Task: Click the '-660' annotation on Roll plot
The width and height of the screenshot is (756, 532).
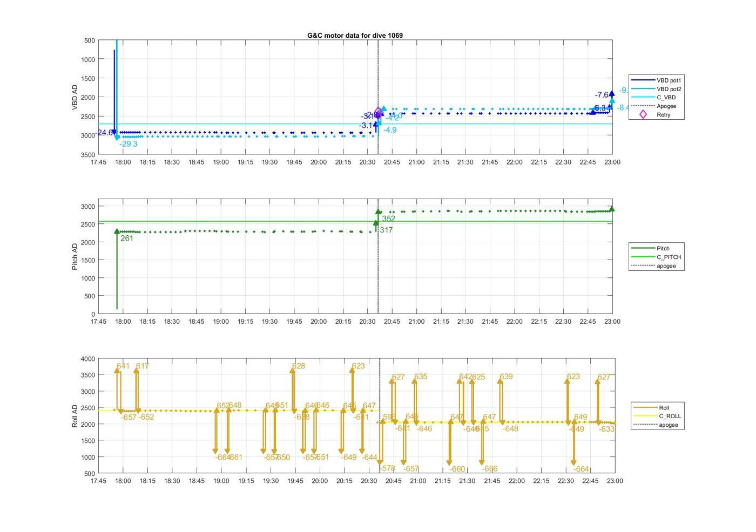Action: 457,469
